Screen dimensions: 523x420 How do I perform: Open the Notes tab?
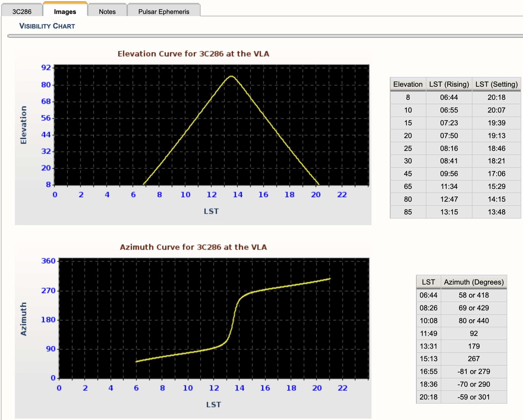(107, 12)
